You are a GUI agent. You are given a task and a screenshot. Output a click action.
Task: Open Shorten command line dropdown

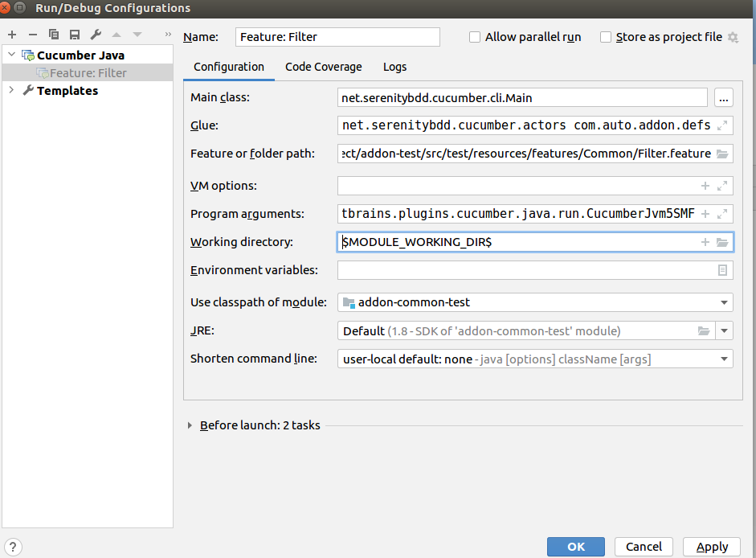(724, 359)
